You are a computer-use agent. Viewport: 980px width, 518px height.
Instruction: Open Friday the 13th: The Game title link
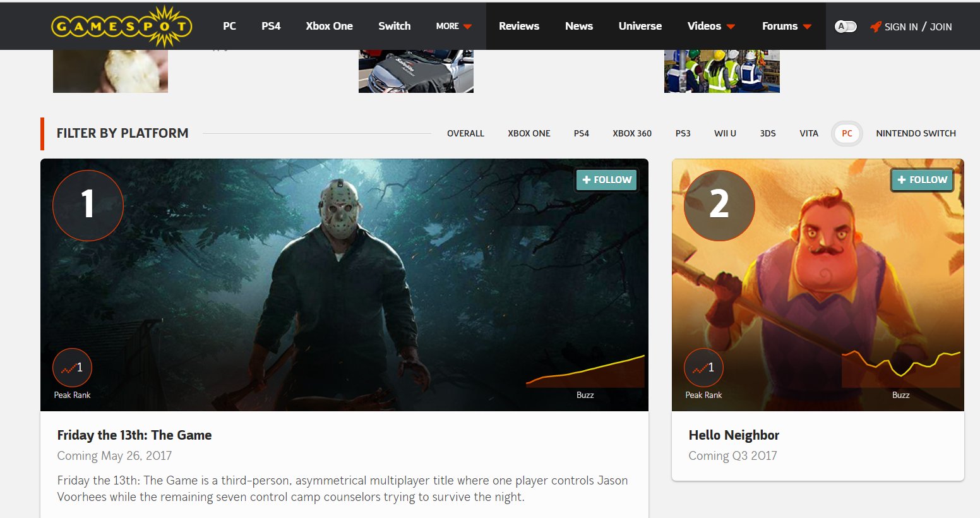[x=134, y=435]
